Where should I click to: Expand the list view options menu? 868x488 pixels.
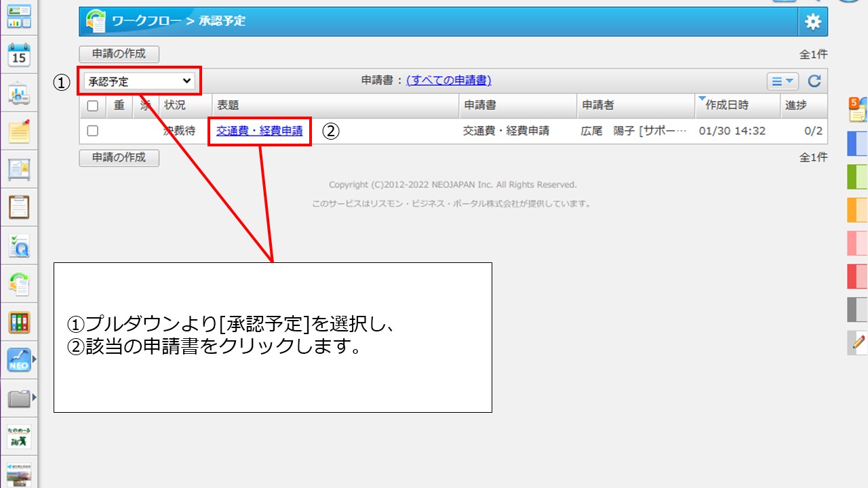[x=783, y=81]
